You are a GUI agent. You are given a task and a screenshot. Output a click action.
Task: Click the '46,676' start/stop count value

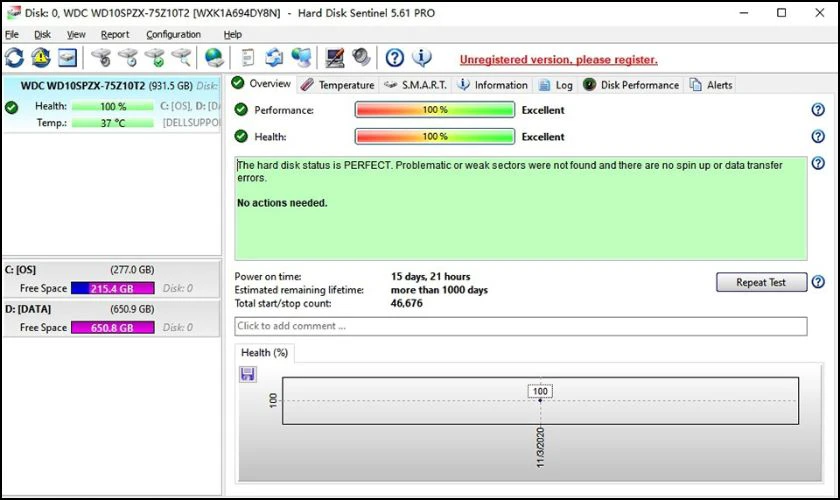tap(407, 303)
